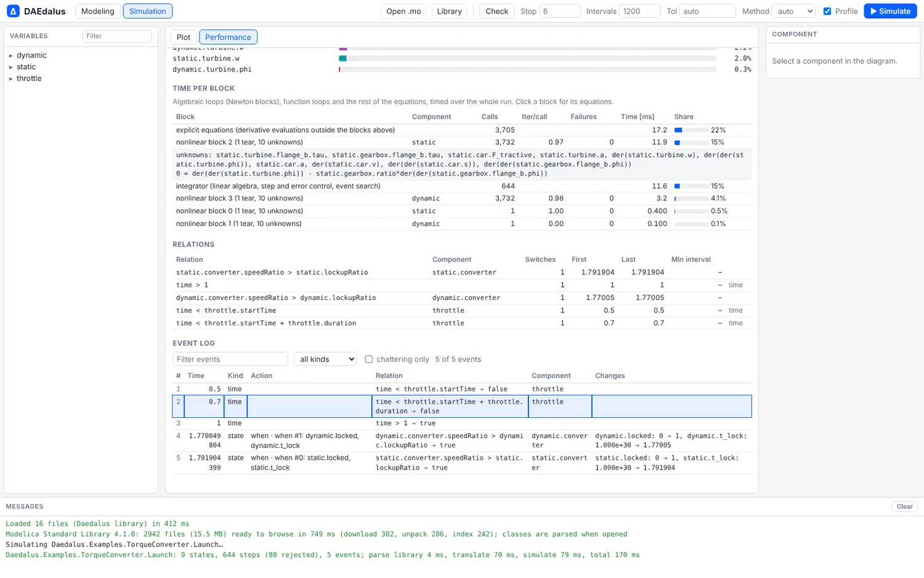Click the static.turbine.w share bar
Viewport: 924px width, 578px height.
527,59
